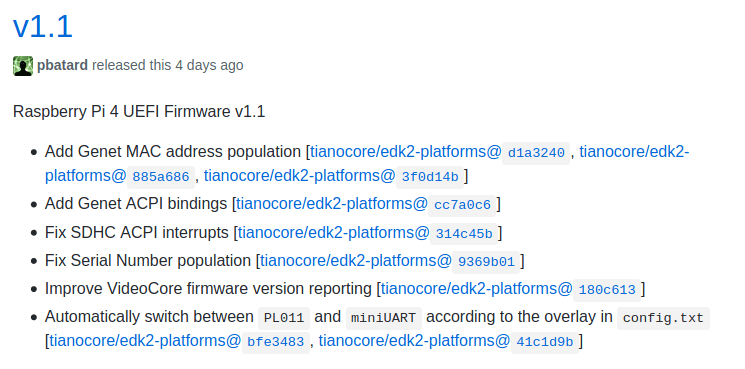Click 'Add Genet MAC address population' text
Image resolution: width=745 pixels, height=369 pixels.
click(173, 152)
